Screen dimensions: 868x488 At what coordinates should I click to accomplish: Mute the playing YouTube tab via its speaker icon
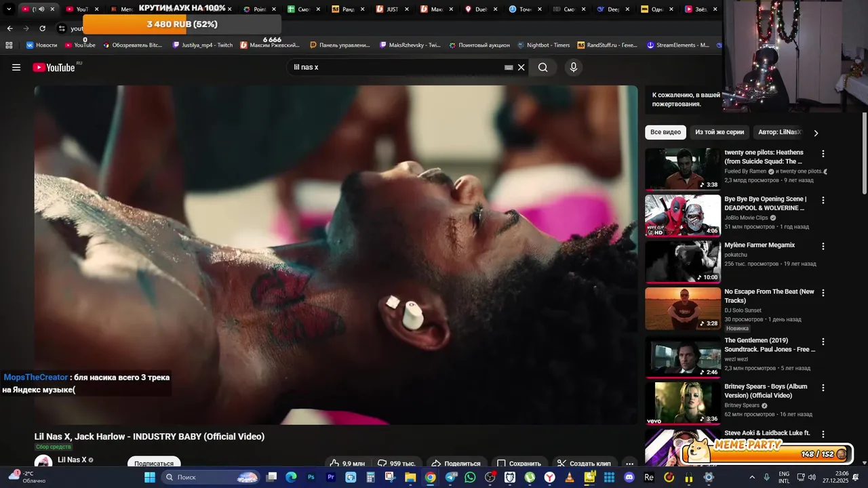coord(41,9)
